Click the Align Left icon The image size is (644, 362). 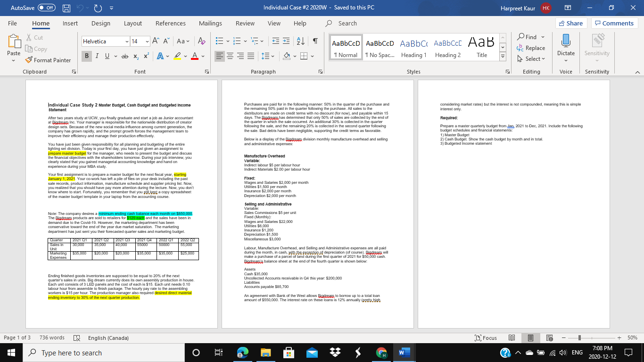tap(221, 57)
